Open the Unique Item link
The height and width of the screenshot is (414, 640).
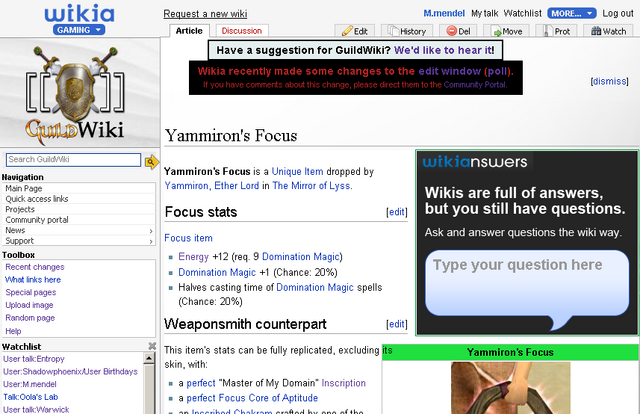[297, 171]
